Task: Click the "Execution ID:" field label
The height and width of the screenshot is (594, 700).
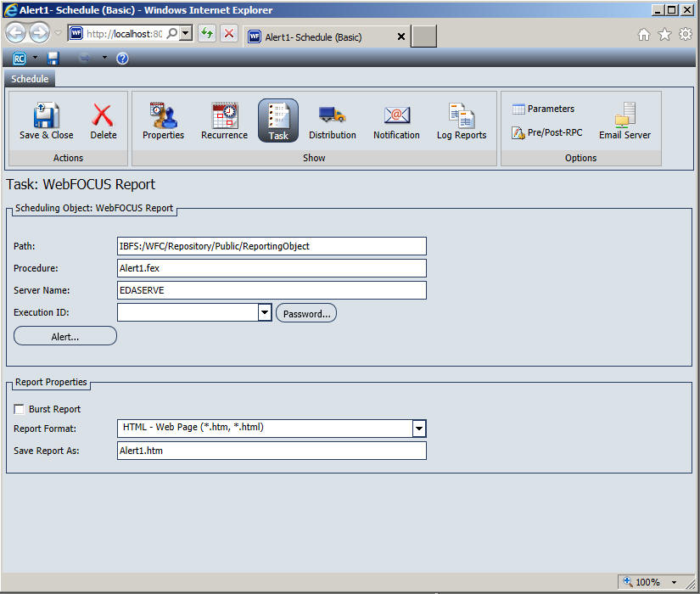Action: coord(41,312)
